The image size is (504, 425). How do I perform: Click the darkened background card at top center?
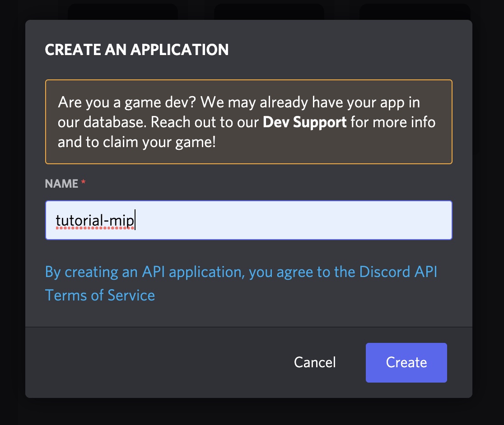pyautogui.click(x=269, y=12)
